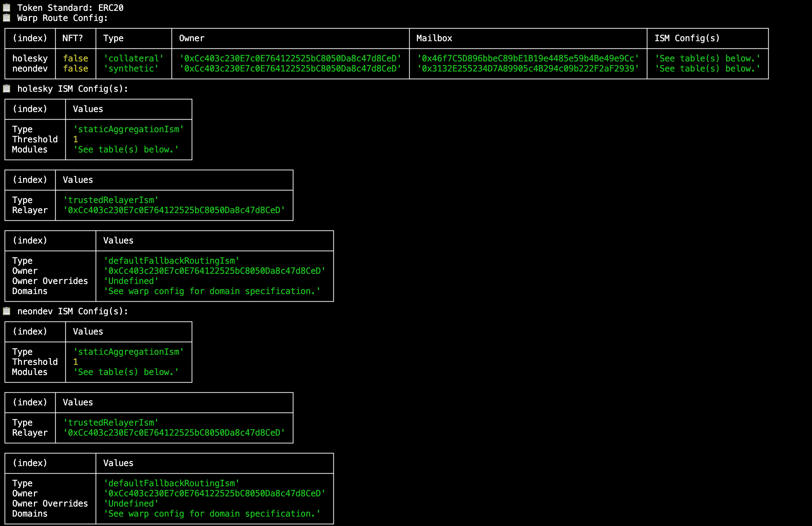
Task: Click the 'Threshold' label in the holesky section
Action: click(x=35, y=139)
